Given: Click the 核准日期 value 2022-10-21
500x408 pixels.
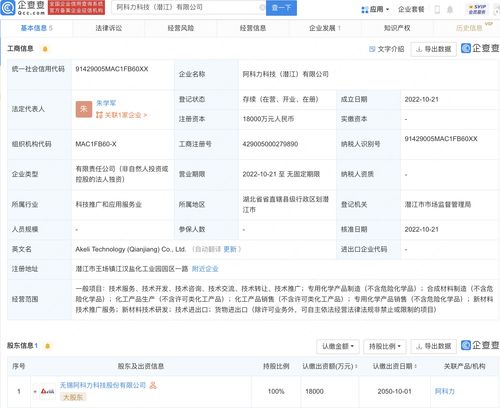Looking at the screenshot, I should [x=422, y=229].
